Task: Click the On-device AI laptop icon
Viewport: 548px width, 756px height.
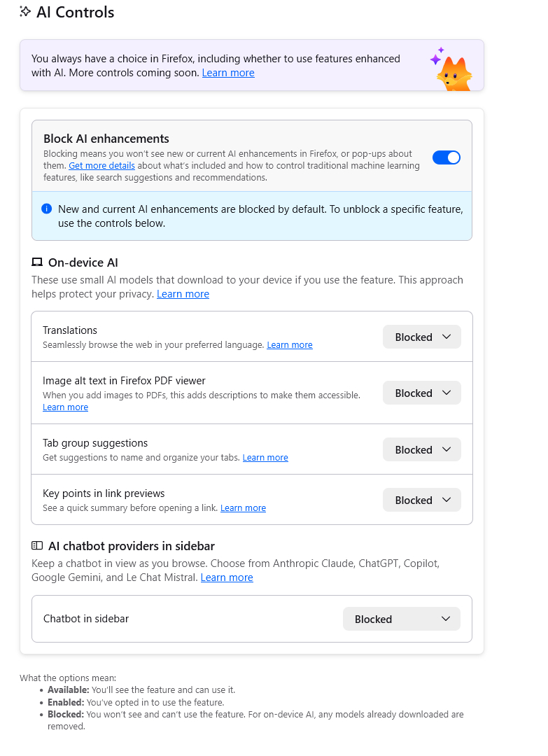Action: pyautogui.click(x=37, y=262)
